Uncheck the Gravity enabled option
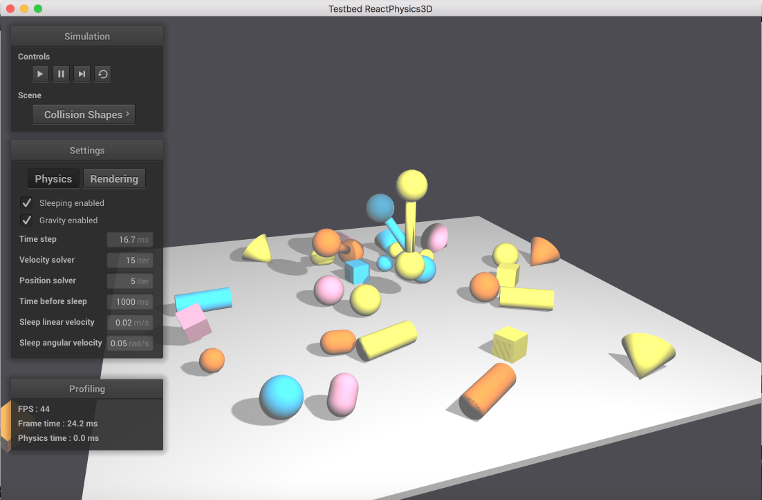 (27, 220)
